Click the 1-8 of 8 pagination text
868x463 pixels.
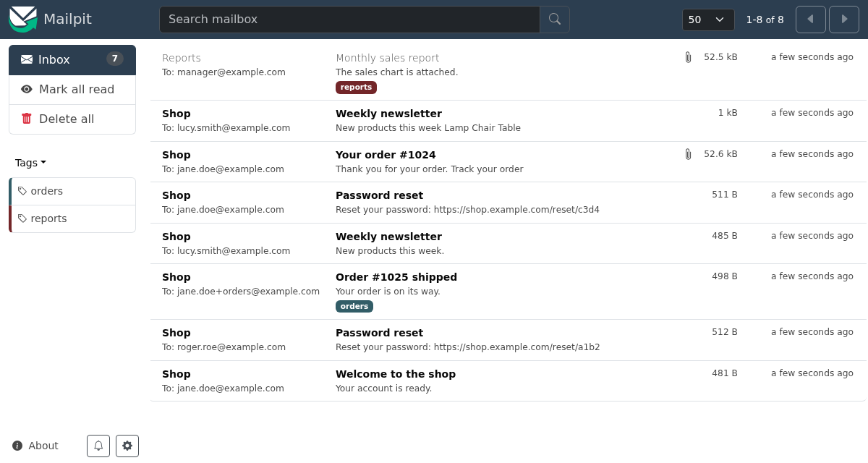(765, 20)
